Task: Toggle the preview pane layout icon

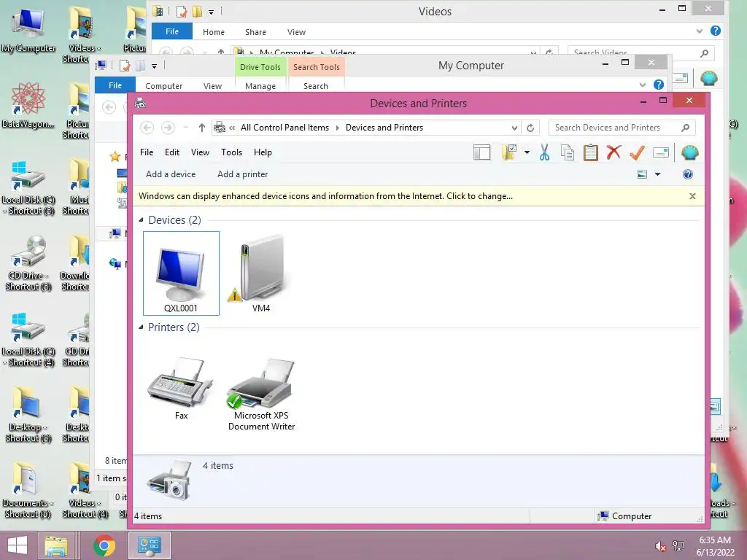Action: click(x=481, y=152)
